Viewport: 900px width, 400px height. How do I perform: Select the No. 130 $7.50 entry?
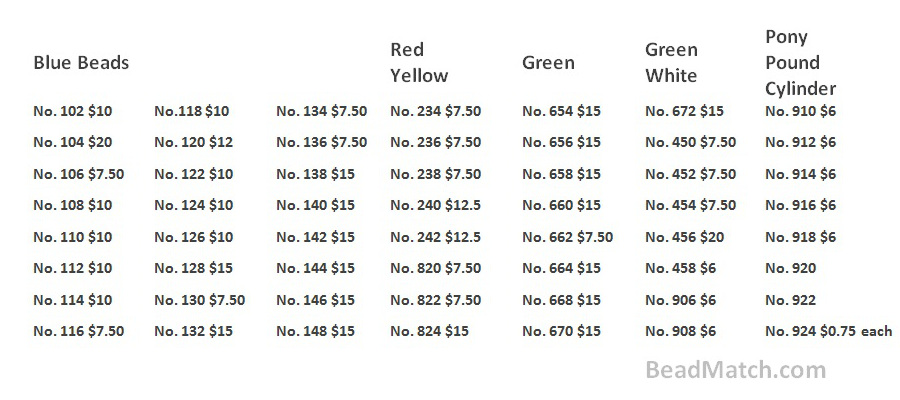coord(200,300)
